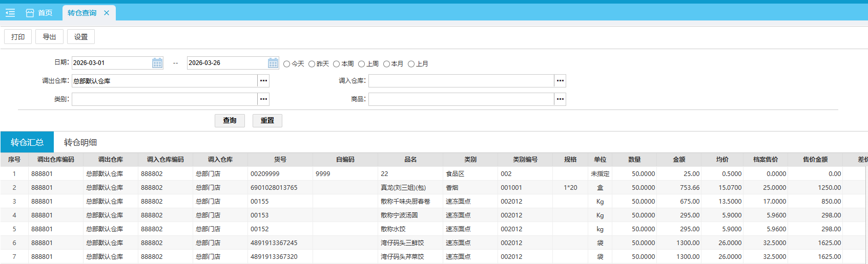Select the row for 散称水饺
Viewport: 868px width, 264px height.
pyautogui.click(x=393, y=229)
